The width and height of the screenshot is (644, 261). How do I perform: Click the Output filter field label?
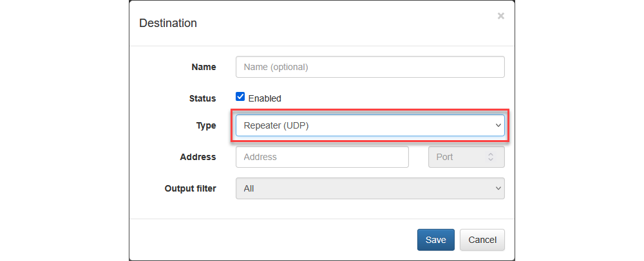[x=189, y=188]
